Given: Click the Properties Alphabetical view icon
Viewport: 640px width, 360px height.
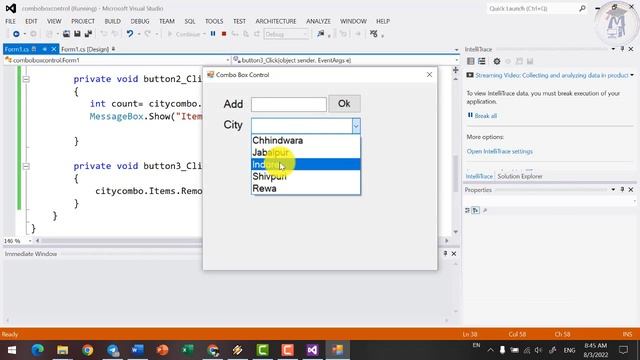Looking at the screenshot, I should (x=476, y=210).
